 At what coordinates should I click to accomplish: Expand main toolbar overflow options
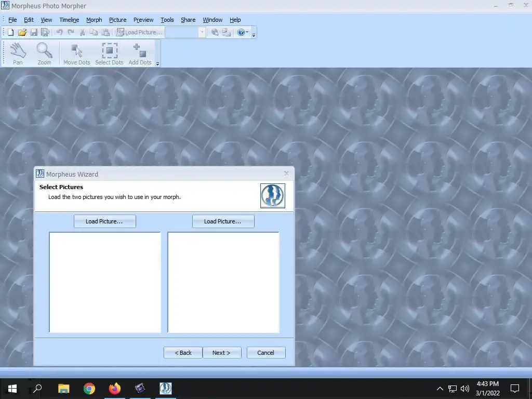(x=254, y=35)
